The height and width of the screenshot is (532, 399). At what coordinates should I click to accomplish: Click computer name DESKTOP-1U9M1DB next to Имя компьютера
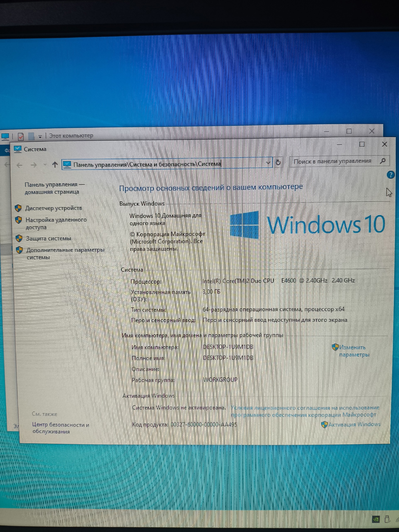pyautogui.click(x=228, y=347)
